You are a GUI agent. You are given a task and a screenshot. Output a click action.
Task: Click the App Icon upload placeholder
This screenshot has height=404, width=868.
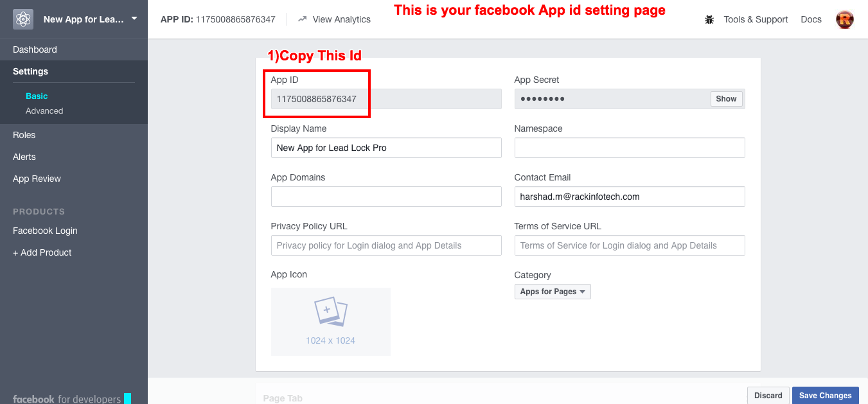331,321
